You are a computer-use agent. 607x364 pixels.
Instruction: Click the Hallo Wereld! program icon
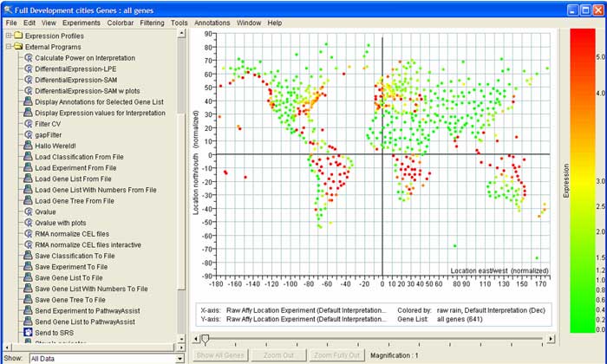pos(29,146)
